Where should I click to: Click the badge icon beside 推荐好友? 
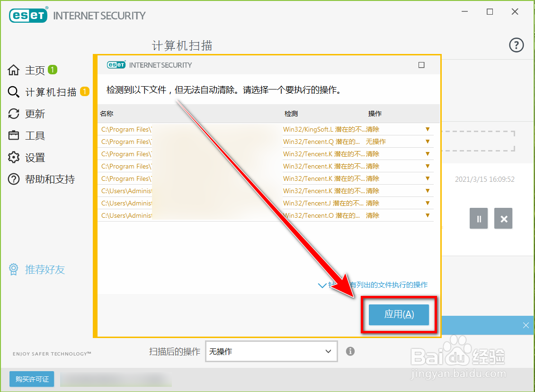(13, 269)
